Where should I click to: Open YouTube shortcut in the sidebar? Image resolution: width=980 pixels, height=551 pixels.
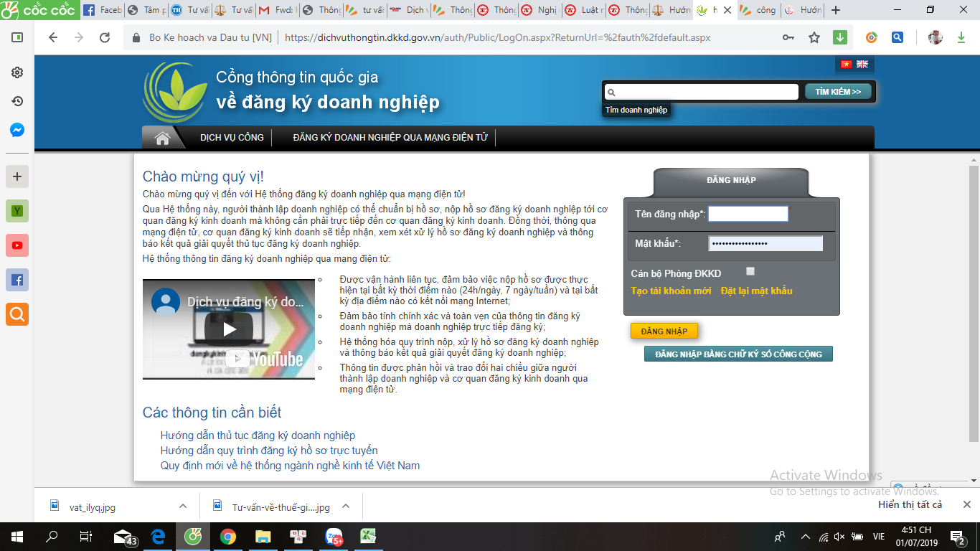coord(17,245)
